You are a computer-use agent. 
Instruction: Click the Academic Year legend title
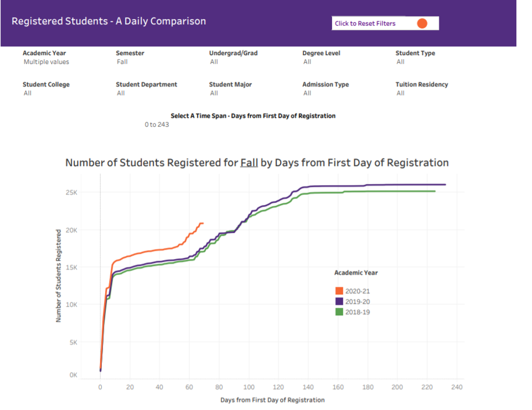point(356,273)
